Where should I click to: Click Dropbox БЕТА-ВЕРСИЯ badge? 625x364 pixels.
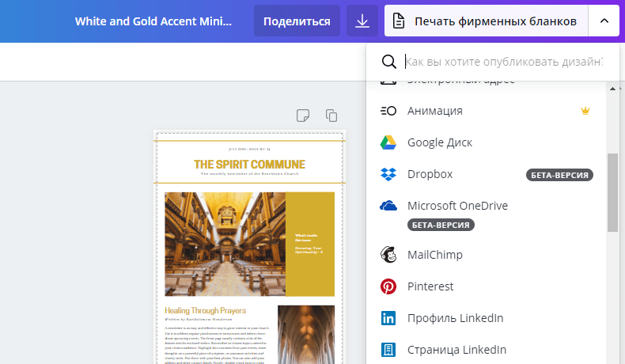559,175
